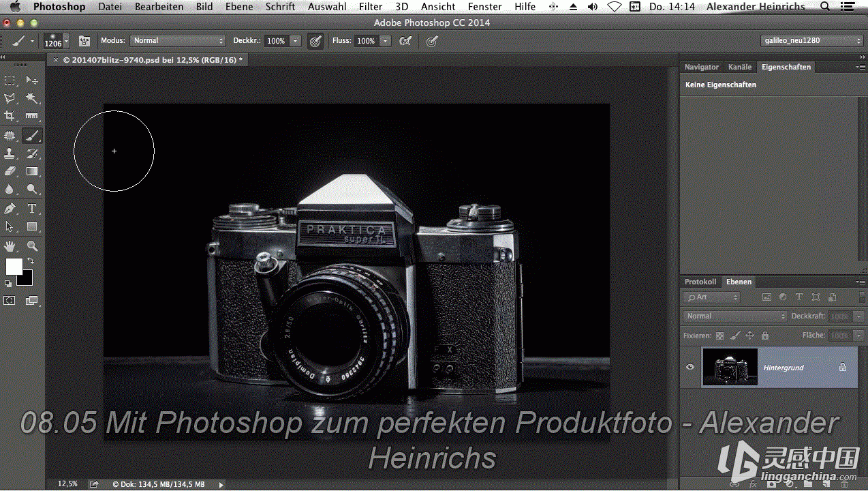This screenshot has width=868, height=491.
Task: Open the Datei menu
Action: click(x=110, y=7)
